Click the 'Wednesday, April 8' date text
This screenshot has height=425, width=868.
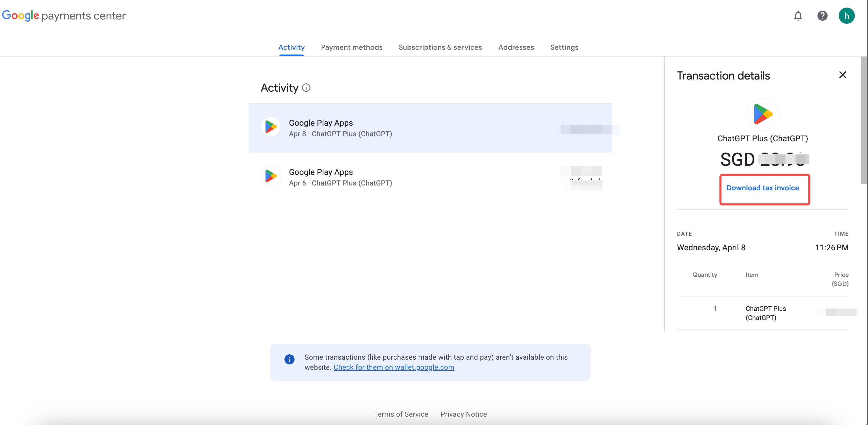click(711, 248)
